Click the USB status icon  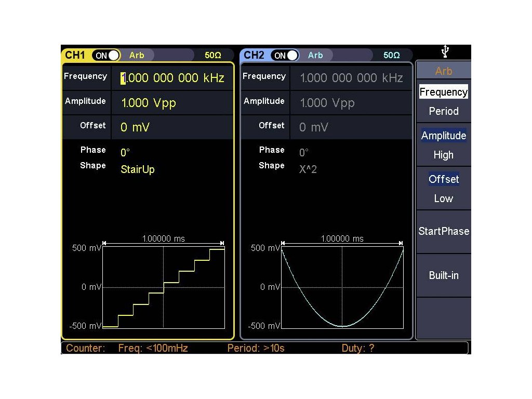[445, 51]
